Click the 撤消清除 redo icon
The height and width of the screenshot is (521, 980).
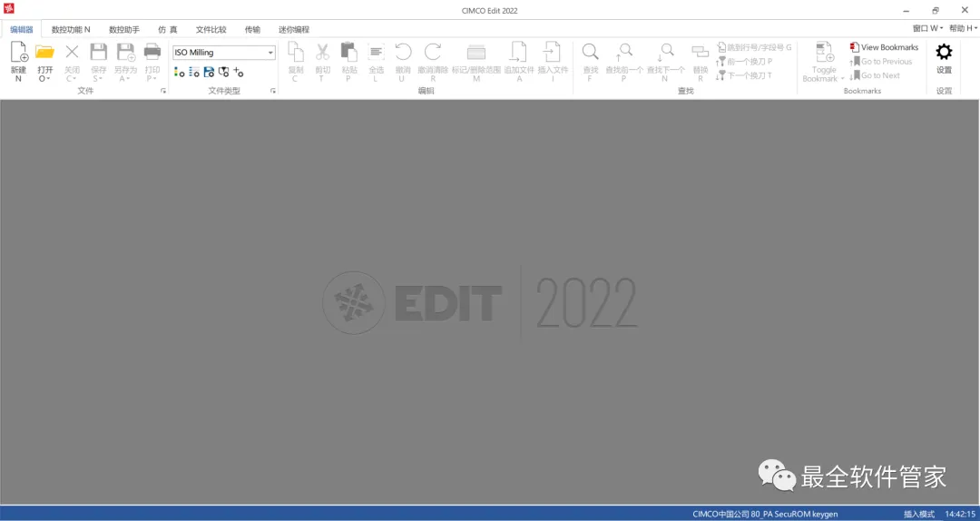click(x=433, y=53)
